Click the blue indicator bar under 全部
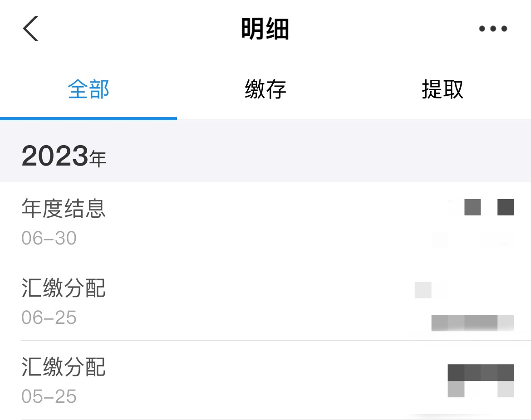 tap(88, 118)
